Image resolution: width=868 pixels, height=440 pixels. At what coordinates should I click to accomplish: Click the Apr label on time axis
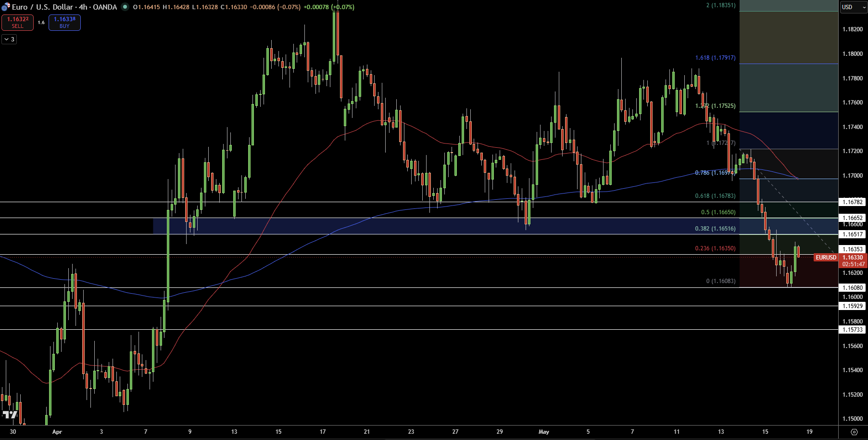(x=57, y=432)
